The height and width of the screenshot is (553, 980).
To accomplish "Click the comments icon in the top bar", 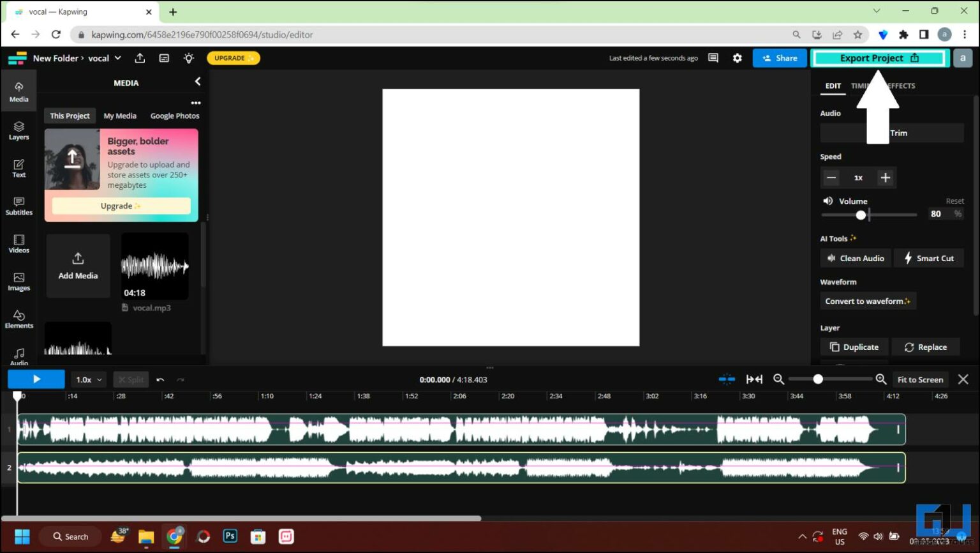I will pos(713,57).
